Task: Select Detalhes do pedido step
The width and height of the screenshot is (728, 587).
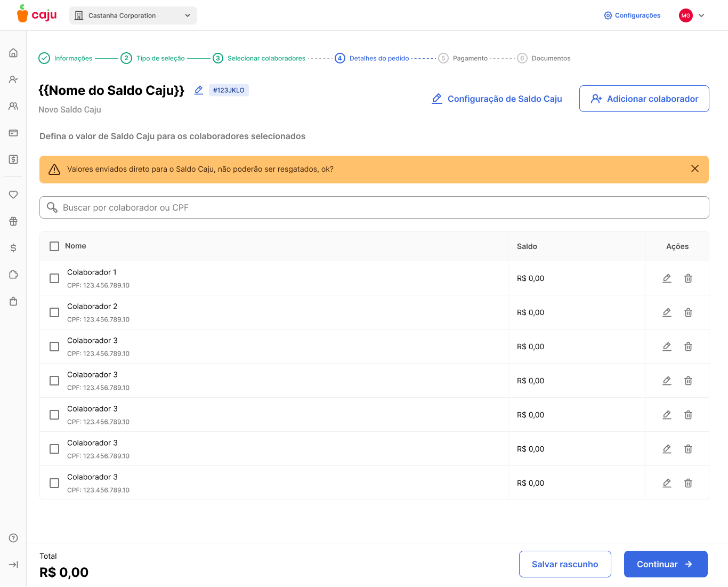Action: 372,58
